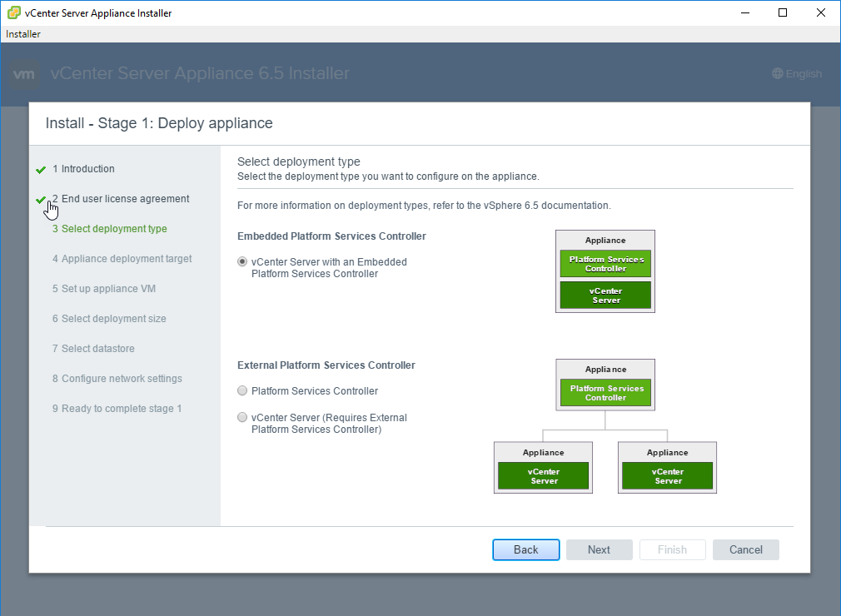Image resolution: width=841 pixels, height=616 pixels.
Task: Click the lower-left Appliance vCenter Server diagram box
Action: click(544, 476)
